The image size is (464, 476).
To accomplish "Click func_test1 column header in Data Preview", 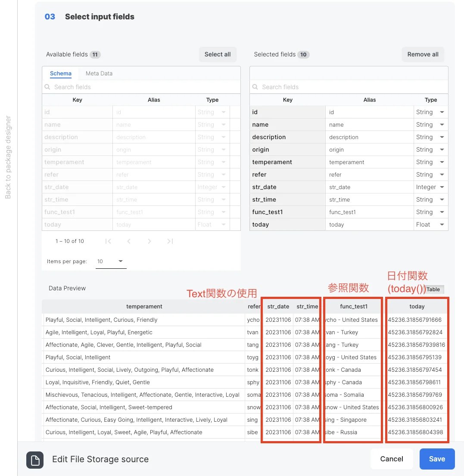I will 353,307.
